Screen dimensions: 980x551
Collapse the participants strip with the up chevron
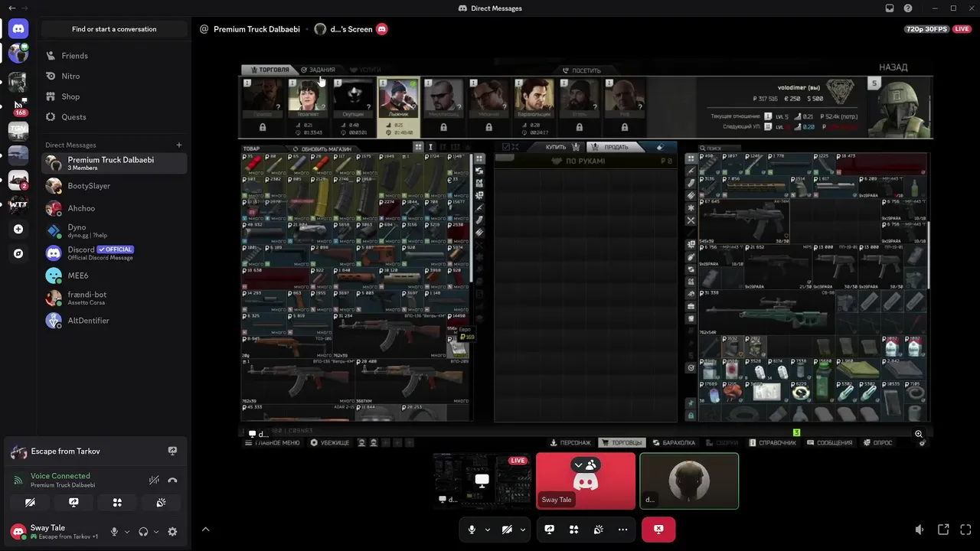point(205,530)
